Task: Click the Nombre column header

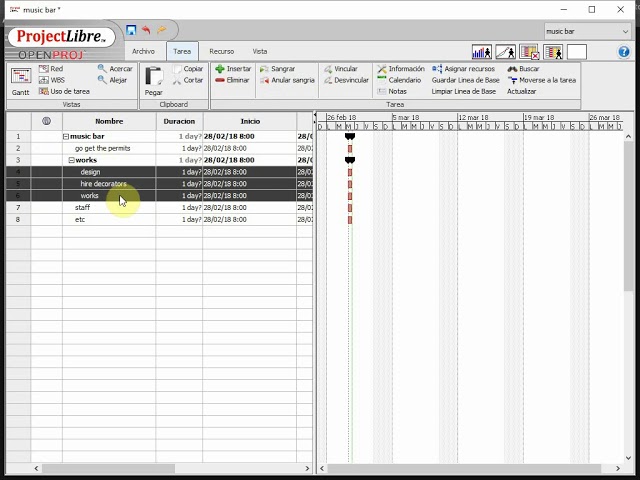Action: [x=109, y=121]
